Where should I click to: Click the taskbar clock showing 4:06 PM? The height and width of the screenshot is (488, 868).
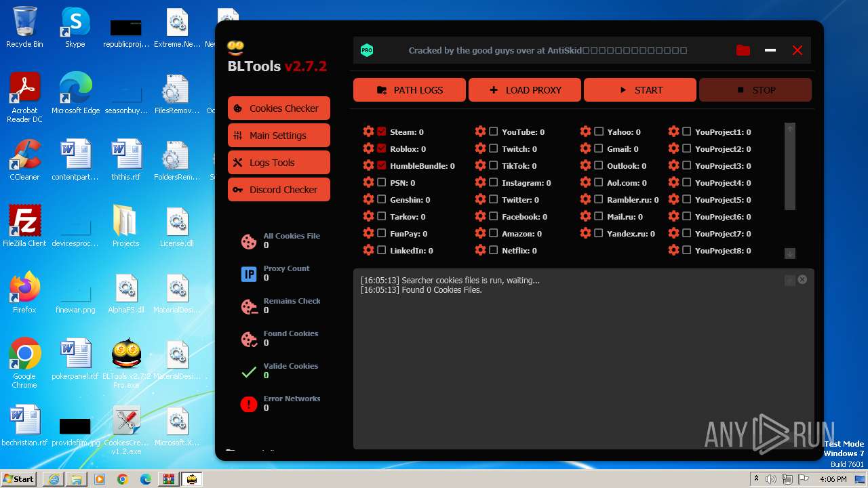[x=833, y=479]
